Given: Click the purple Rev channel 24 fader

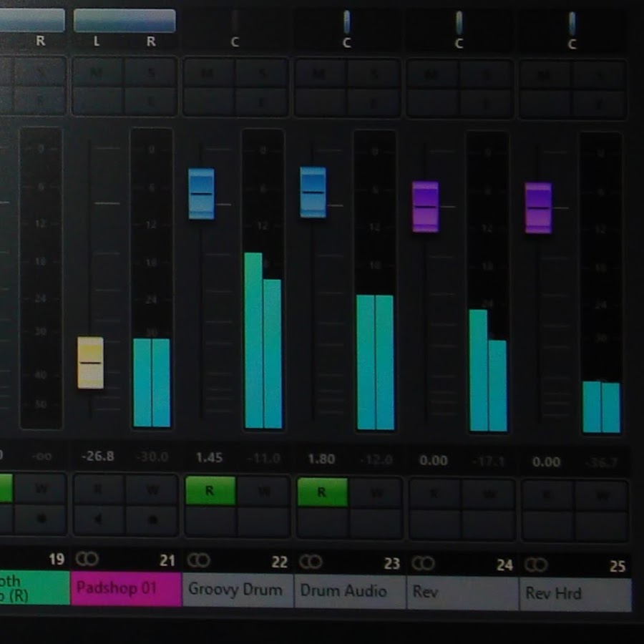Looking at the screenshot, I should pyautogui.click(x=426, y=207).
